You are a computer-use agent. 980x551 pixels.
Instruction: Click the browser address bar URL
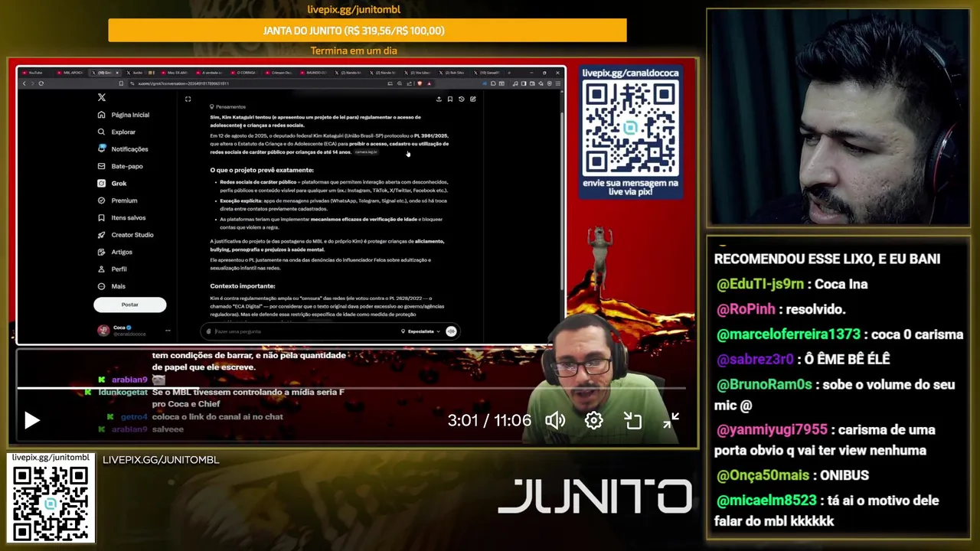point(184,83)
